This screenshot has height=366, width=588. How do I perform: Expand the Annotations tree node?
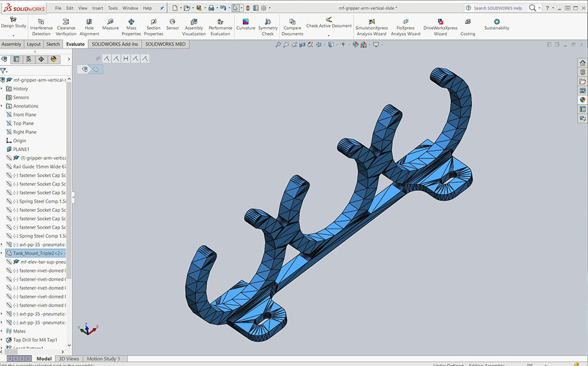(x=2, y=106)
